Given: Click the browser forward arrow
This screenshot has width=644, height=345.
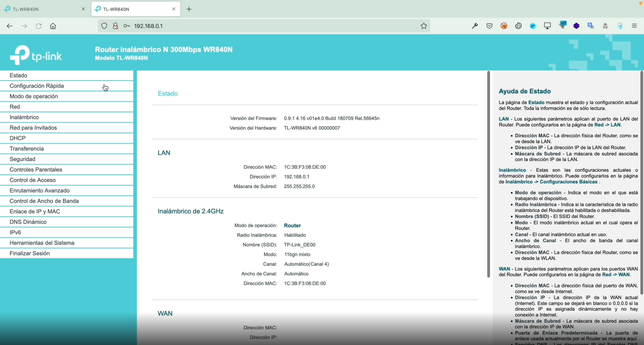Looking at the screenshot, I should point(24,26).
